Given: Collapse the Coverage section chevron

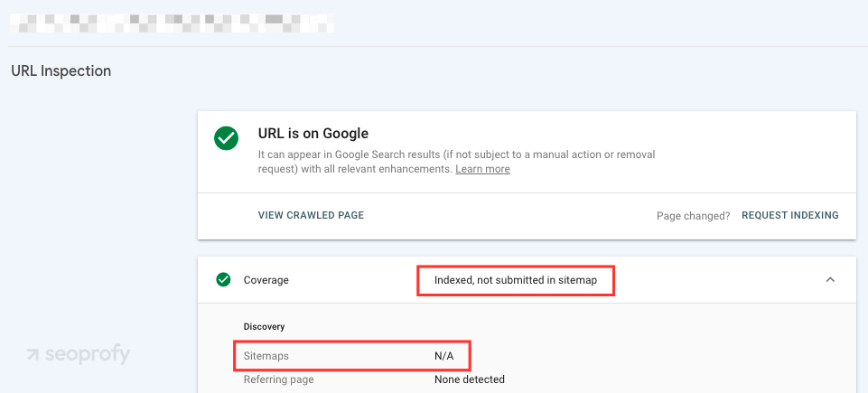Looking at the screenshot, I should [830, 279].
